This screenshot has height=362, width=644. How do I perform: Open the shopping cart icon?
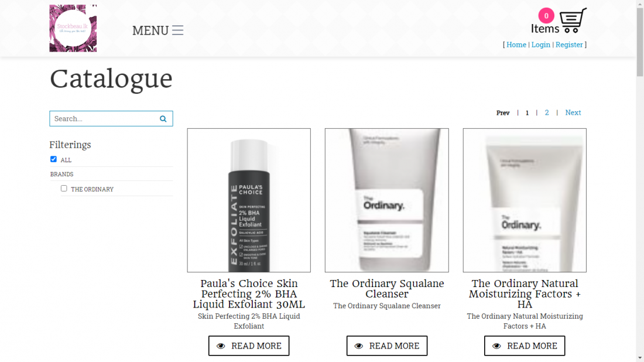point(573,20)
